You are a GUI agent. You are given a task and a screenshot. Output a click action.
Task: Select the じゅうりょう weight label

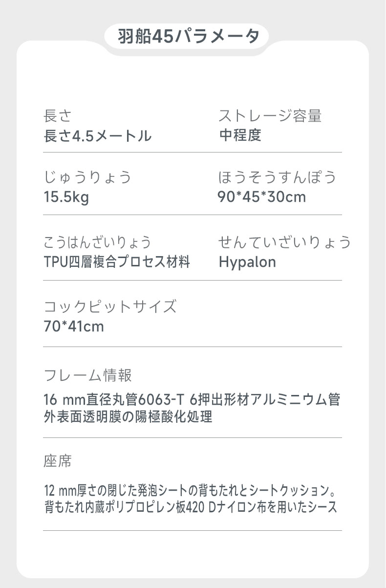click(x=88, y=177)
